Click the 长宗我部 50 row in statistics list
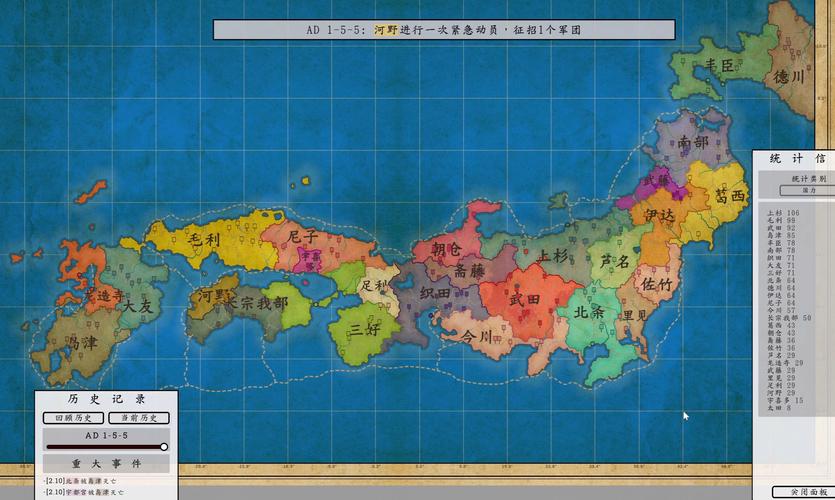 (x=789, y=317)
